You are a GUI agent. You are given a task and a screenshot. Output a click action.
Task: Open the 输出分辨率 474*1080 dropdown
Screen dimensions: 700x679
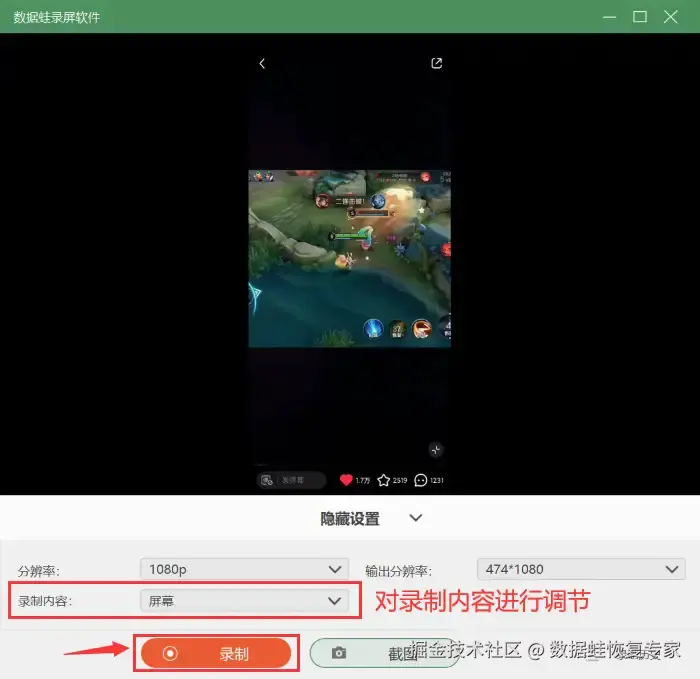pyautogui.click(x=581, y=569)
